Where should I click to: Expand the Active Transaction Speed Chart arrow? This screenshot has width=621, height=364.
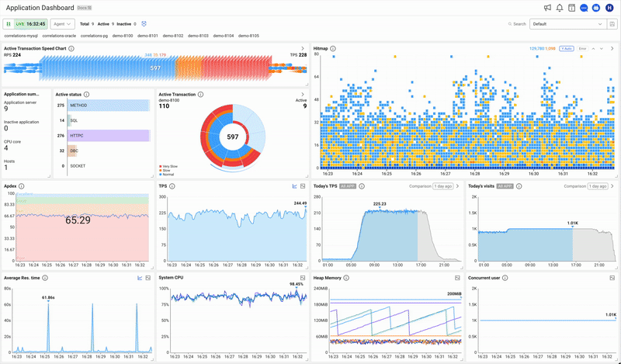click(303, 49)
